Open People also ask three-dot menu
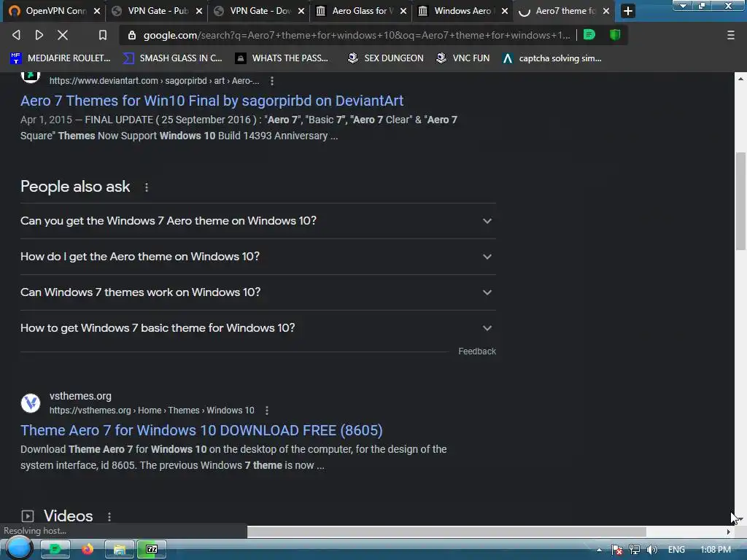The image size is (747, 560). click(x=147, y=187)
